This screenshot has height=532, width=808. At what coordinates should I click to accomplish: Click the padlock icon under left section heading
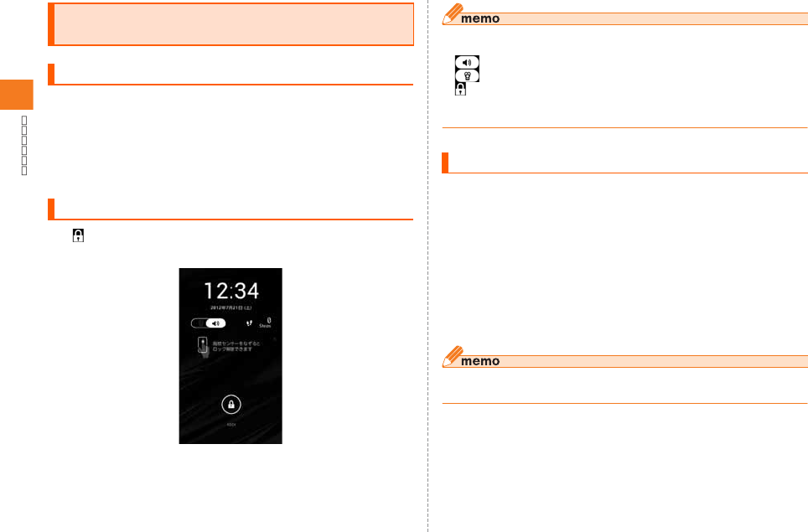(78, 235)
